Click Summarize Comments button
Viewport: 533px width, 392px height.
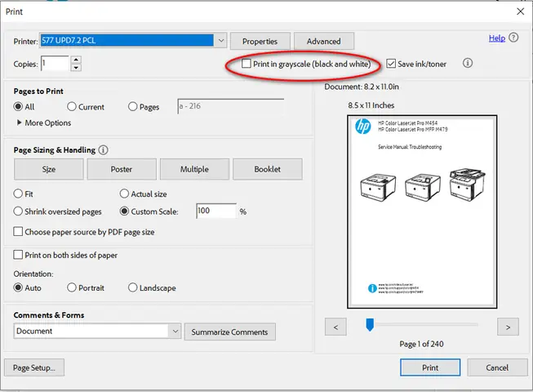point(230,332)
